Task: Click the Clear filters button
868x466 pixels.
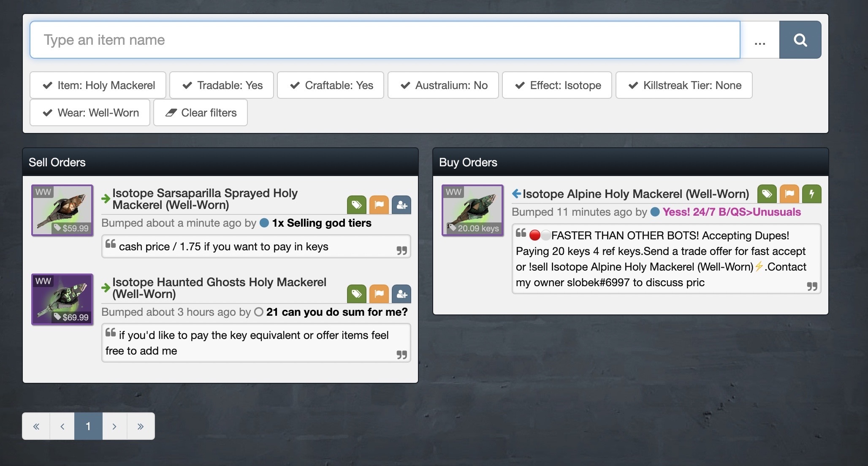Action: pyautogui.click(x=201, y=113)
